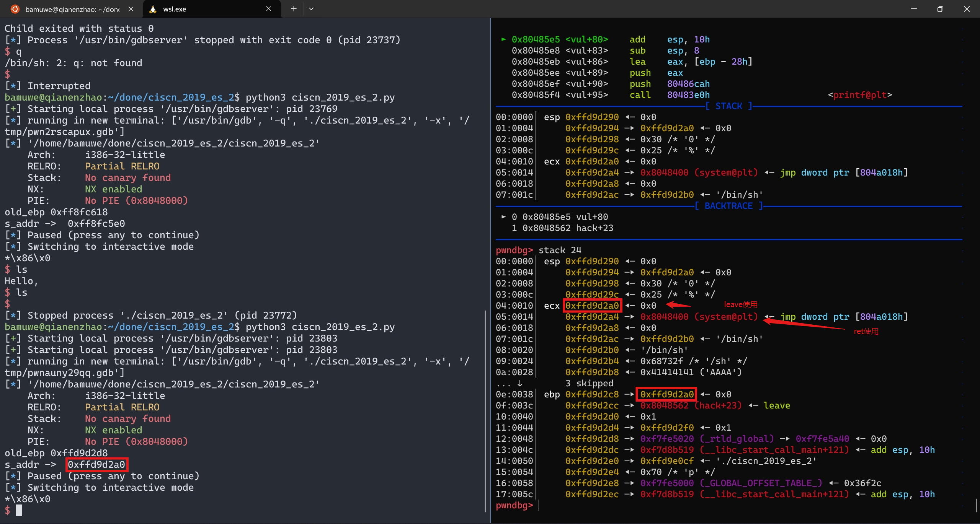Click '0xf7fe5000 (_GLOBAL_OFFSET_TABLE_)' entry
The image size is (980, 524).
point(731,483)
